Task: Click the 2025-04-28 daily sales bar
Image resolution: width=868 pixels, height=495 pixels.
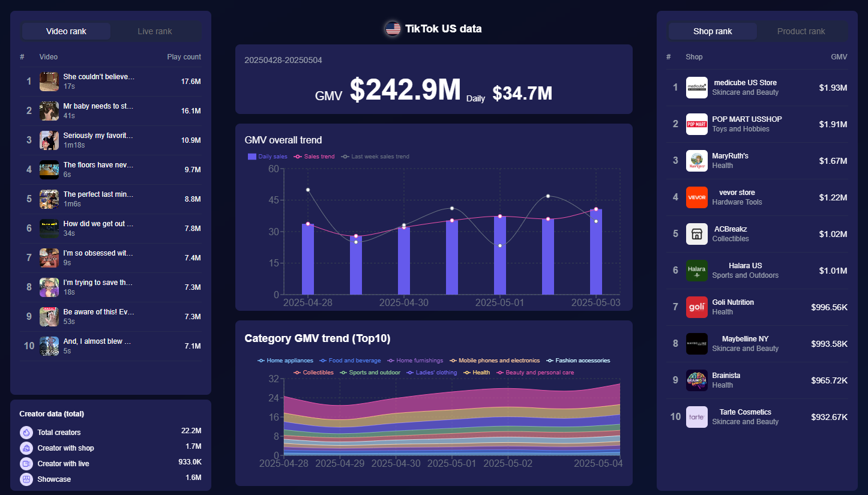Action: [x=308, y=259]
